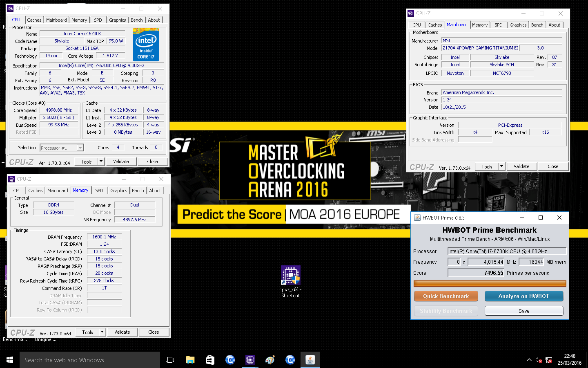Open the SPD tab in the CPU window
Image resolution: width=588 pixels, height=368 pixels.
pos(98,20)
